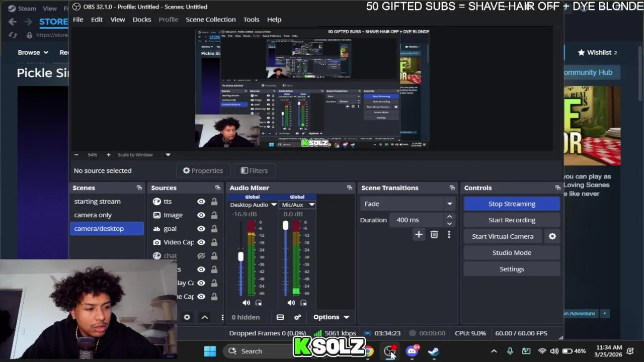This screenshot has width=644, height=362.
Task: Open Steam from the taskbar
Action: [x=433, y=351]
